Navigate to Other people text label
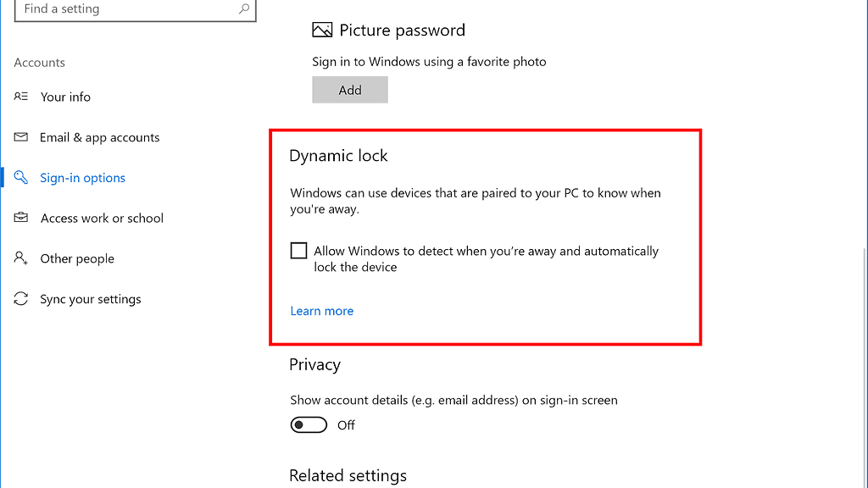 77,258
